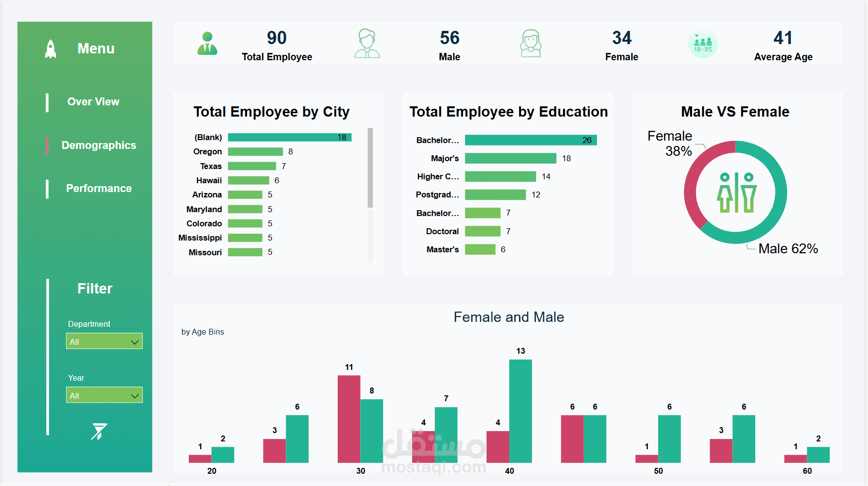Click the Colorado city label
Viewport: 868px width, 486px height.
tap(204, 223)
